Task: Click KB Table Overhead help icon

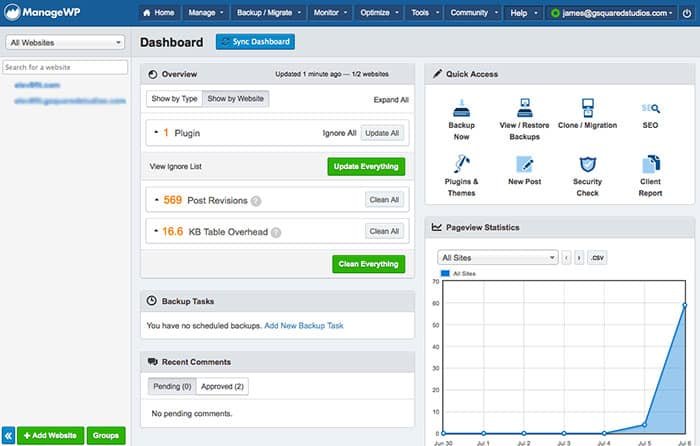Action: [276, 232]
